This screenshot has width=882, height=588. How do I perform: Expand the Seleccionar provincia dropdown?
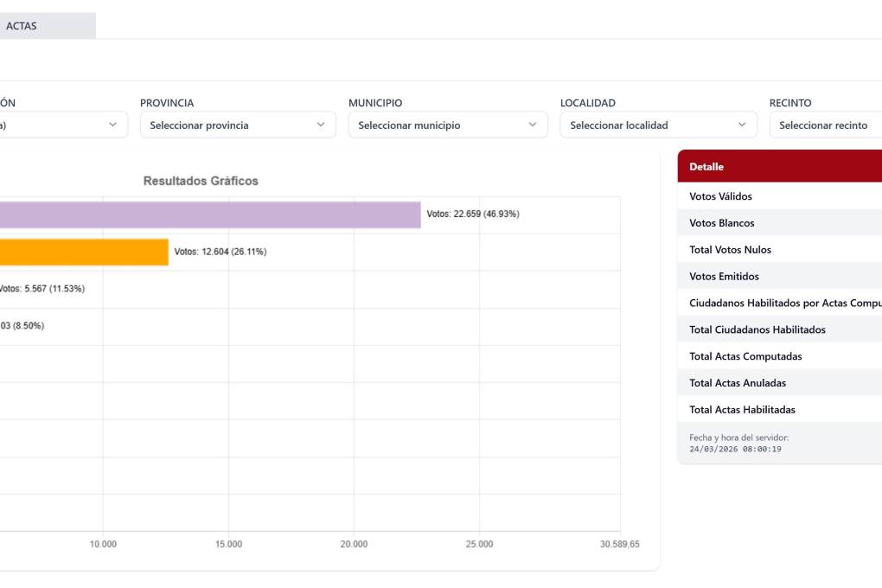(x=238, y=125)
